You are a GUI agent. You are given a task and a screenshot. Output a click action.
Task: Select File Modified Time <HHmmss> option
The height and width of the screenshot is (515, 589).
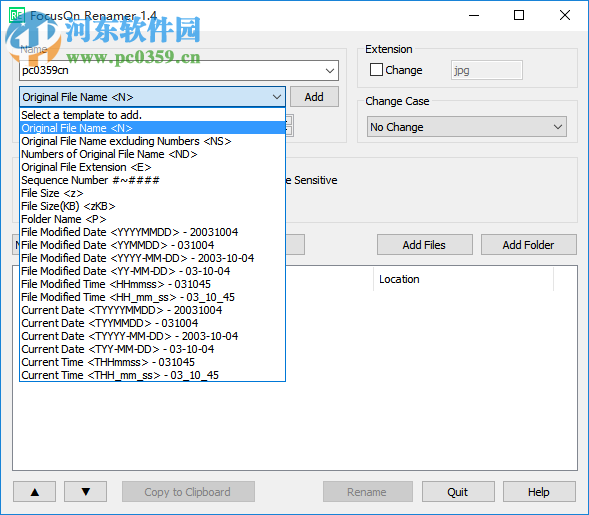coord(153,284)
